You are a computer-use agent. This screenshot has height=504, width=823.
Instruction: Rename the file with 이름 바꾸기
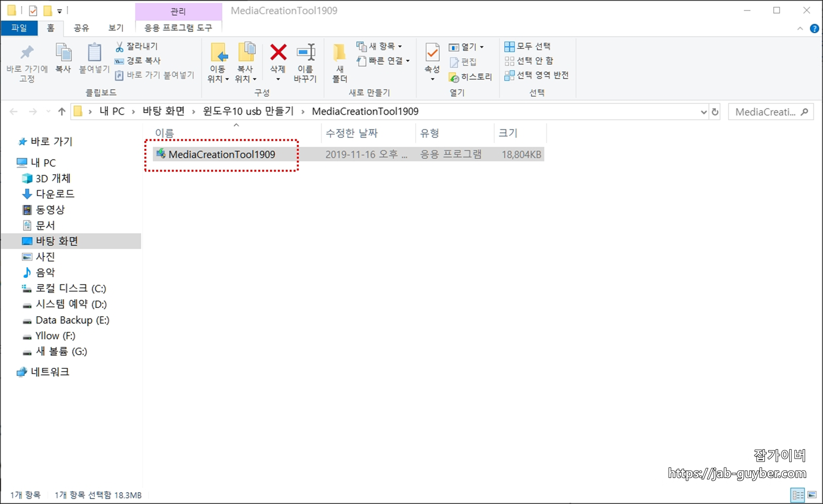coord(305,63)
